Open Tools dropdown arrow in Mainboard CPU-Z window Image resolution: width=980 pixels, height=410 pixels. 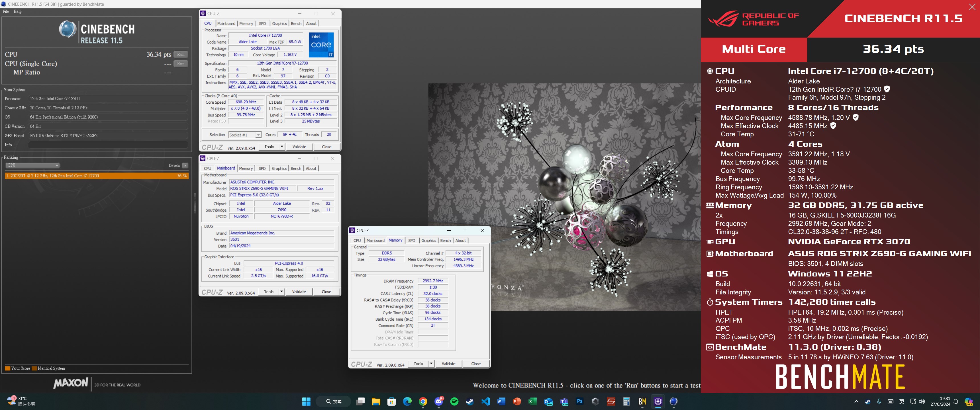click(281, 292)
